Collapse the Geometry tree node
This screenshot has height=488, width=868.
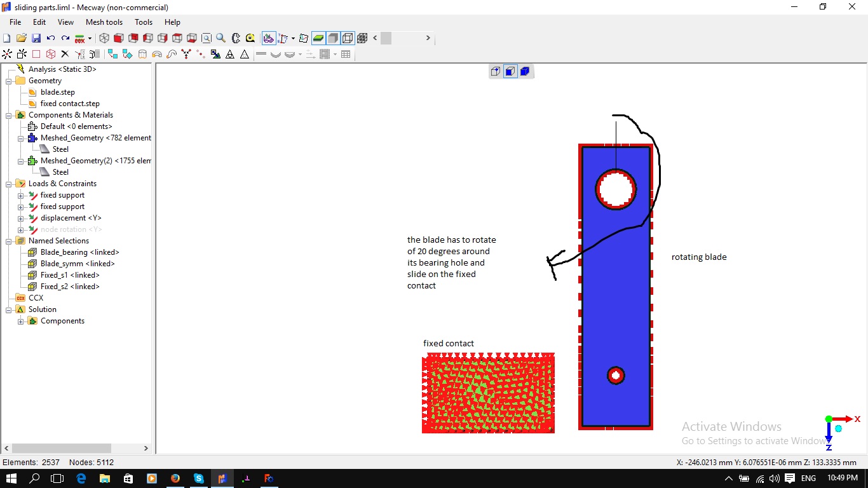tap(9, 81)
